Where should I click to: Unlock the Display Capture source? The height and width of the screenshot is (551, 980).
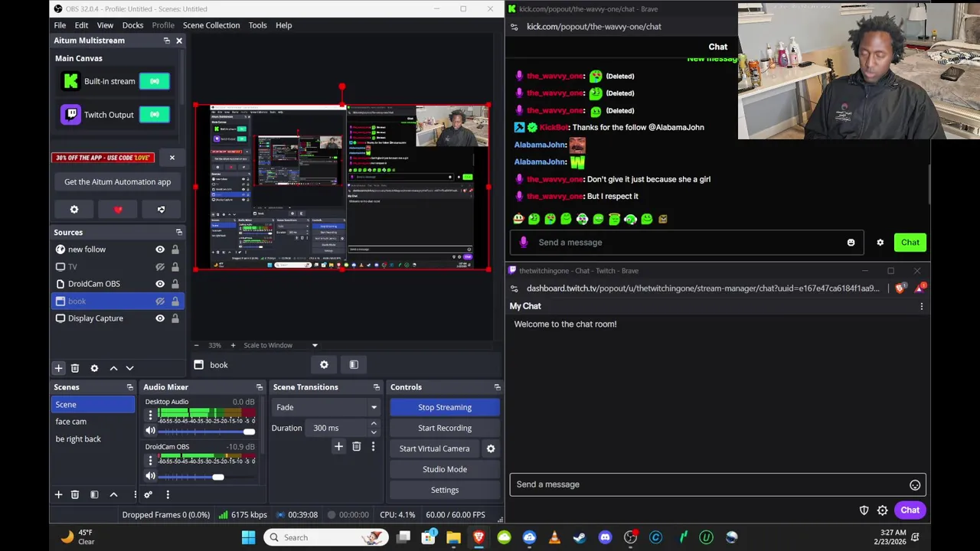pos(175,318)
